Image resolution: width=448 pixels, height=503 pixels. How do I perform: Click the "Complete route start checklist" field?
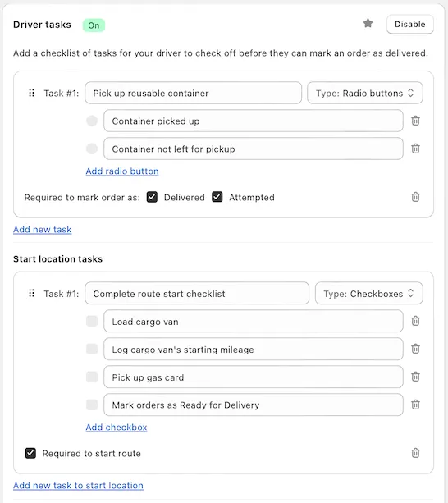(x=197, y=294)
